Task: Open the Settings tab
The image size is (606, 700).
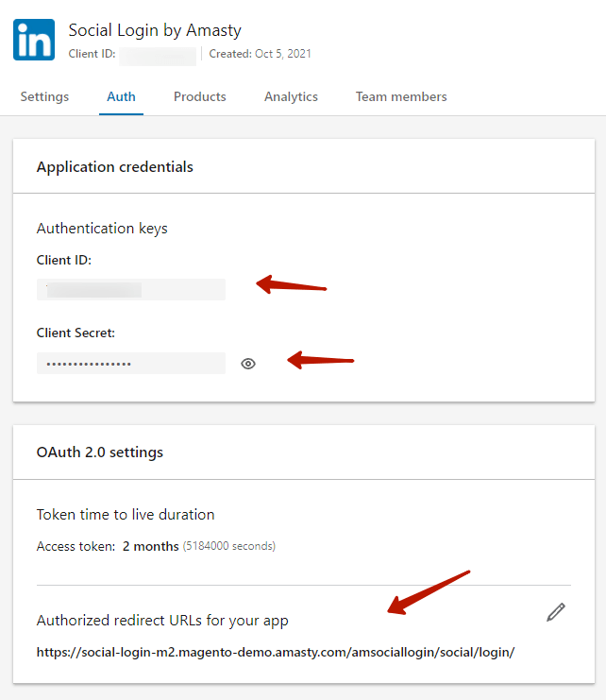Action: point(44,97)
